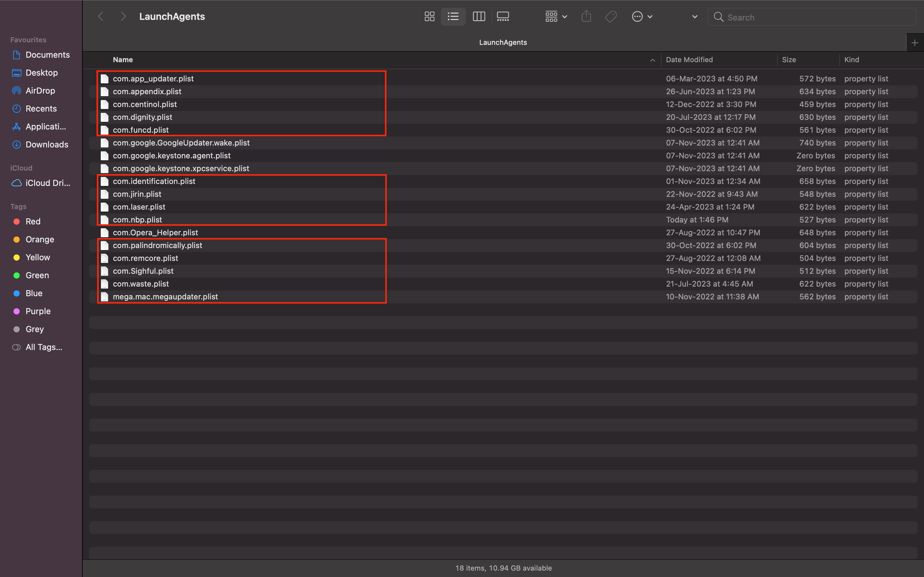Viewport: 924px width, 577px height.
Task: Switch to gallery view
Action: (503, 17)
